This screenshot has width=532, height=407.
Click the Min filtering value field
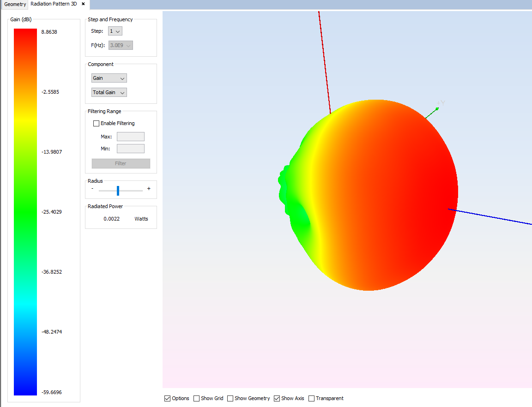tap(130, 148)
